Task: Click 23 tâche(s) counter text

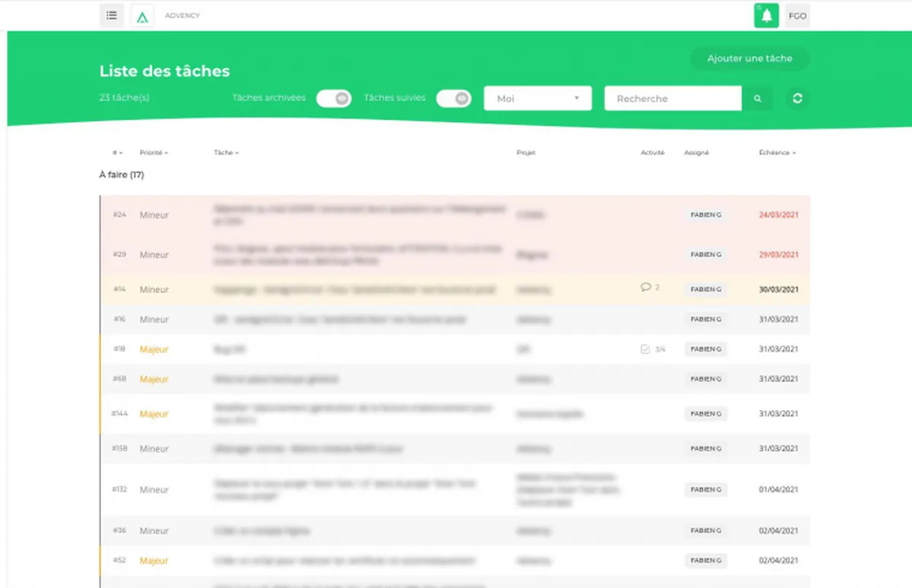Action: (125, 98)
